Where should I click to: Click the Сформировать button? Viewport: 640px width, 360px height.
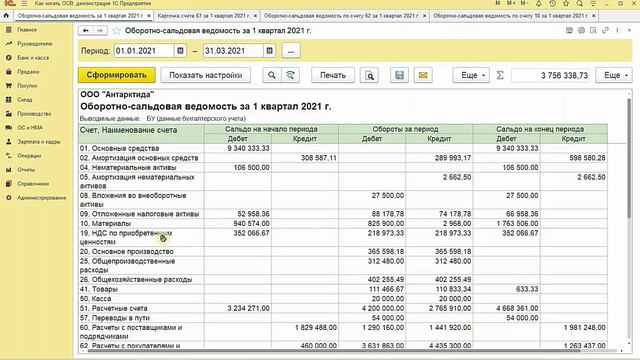tap(117, 75)
